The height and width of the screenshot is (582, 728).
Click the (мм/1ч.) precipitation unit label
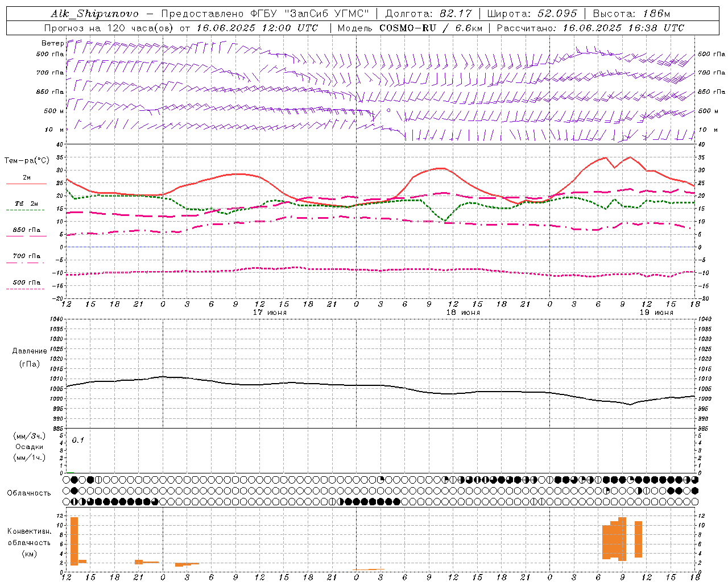point(29,458)
